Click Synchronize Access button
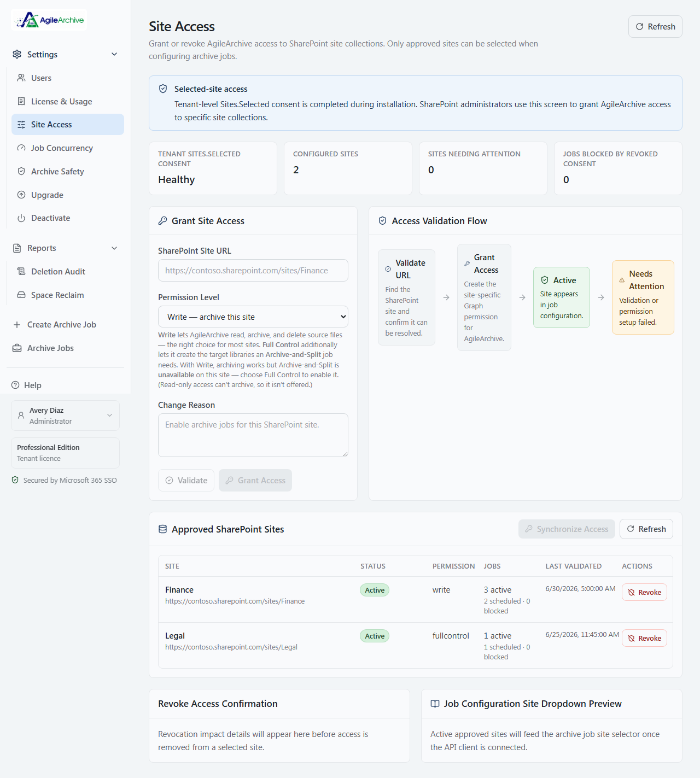 tap(567, 529)
